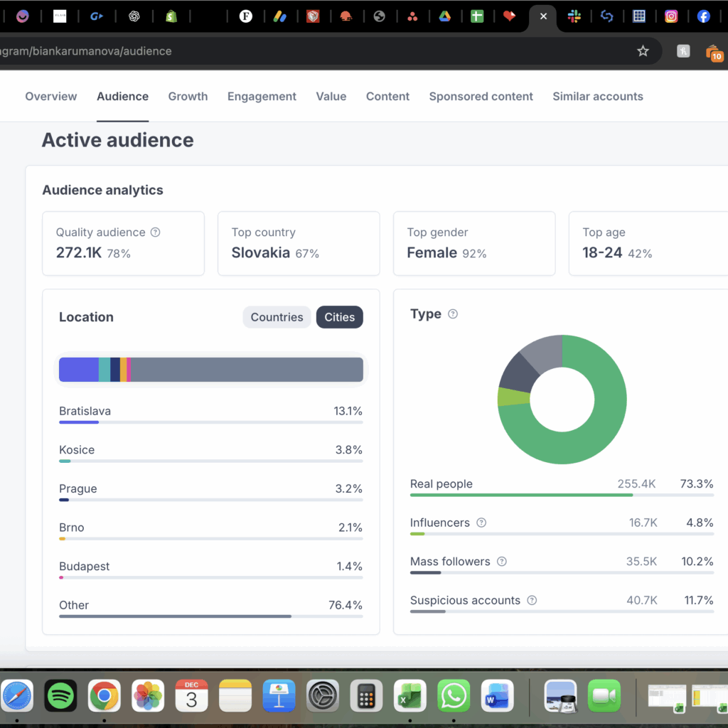Open Spotify from the dock
The width and height of the screenshot is (728, 728).
(60, 696)
